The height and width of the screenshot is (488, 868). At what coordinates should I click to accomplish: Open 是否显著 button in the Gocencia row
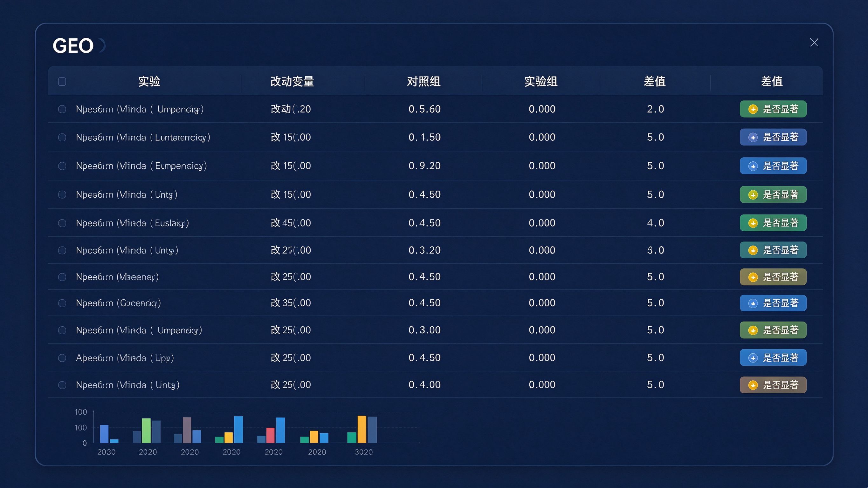point(773,303)
